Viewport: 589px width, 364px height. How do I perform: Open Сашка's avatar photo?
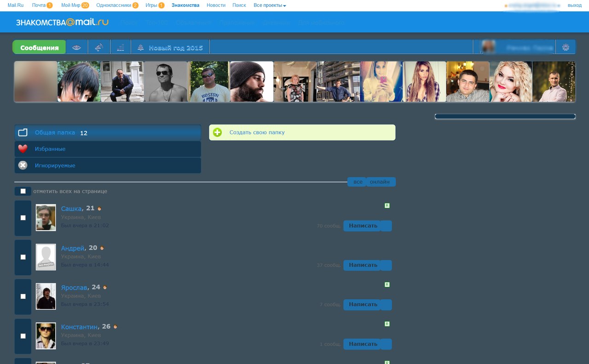46,218
